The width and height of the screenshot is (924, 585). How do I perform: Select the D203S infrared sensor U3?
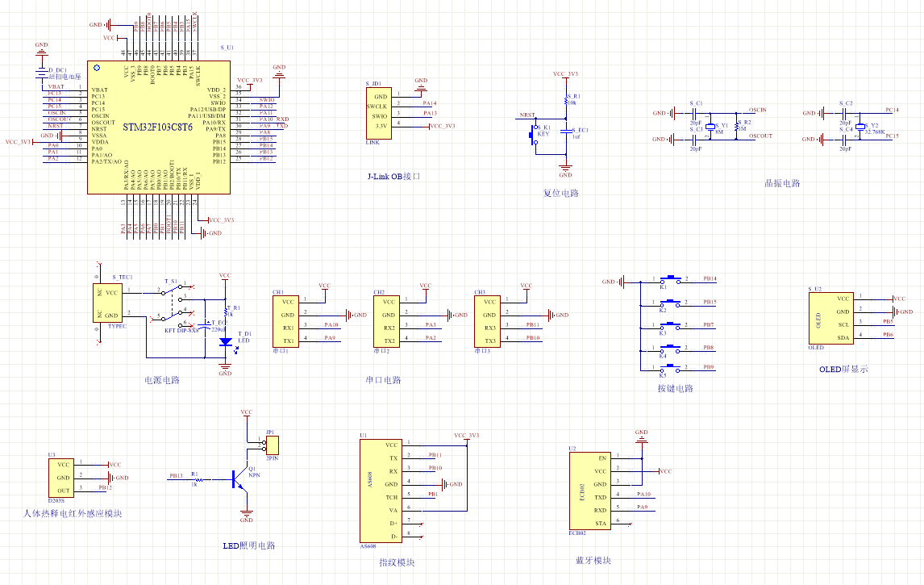(x=63, y=478)
